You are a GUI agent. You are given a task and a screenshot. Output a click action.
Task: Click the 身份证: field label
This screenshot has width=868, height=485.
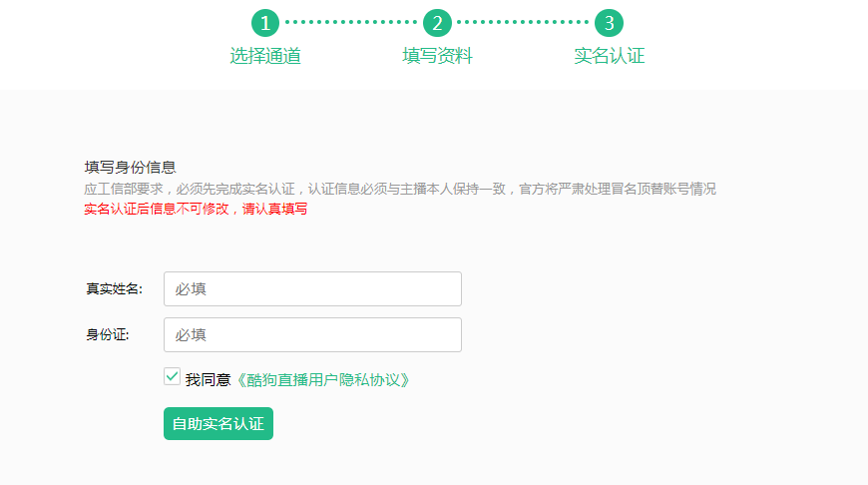108,335
